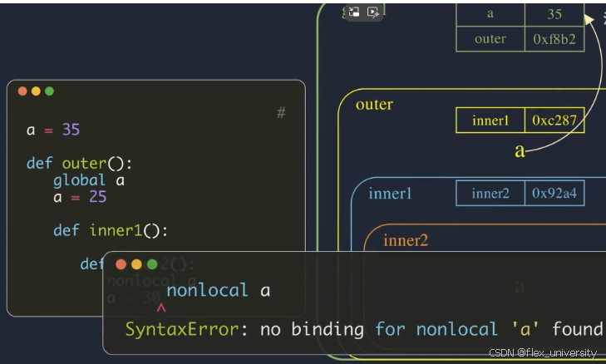Click the video enhance magic-wand icon
Image resolution: width=606 pixels, height=364 pixels.
[373, 12]
